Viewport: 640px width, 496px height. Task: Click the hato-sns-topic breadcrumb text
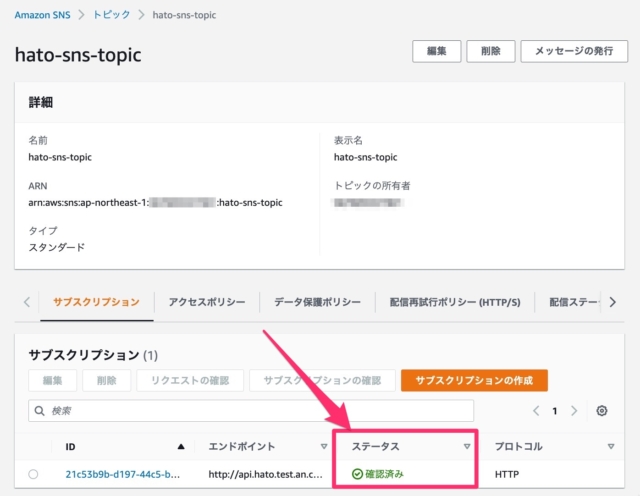[x=184, y=15]
